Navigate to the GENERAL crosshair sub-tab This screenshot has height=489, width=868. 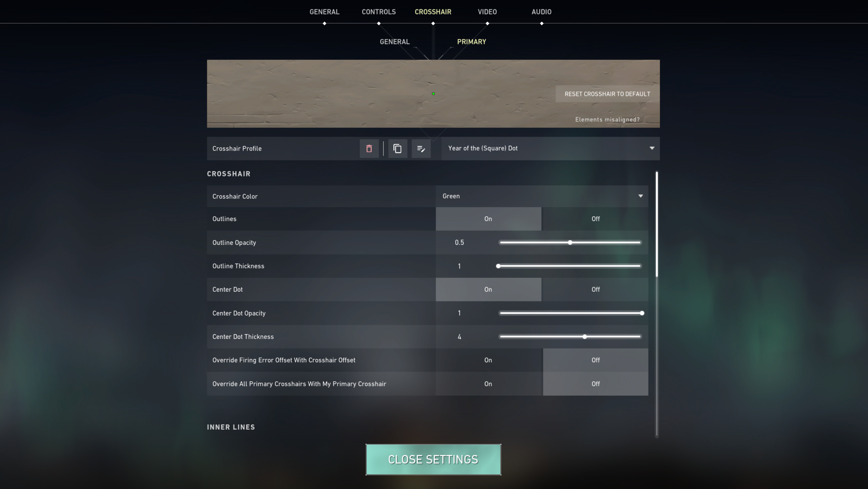pos(395,41)
